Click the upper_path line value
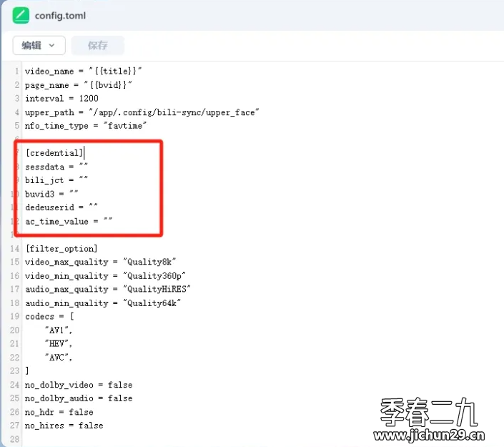504x447 pixels. (174, 112)
